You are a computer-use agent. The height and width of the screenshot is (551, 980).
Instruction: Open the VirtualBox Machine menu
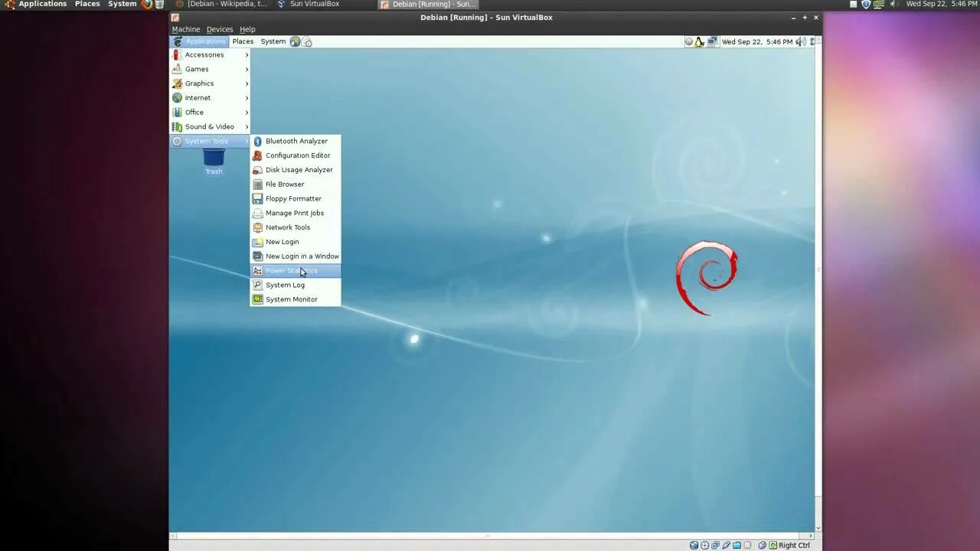point(186,29)
